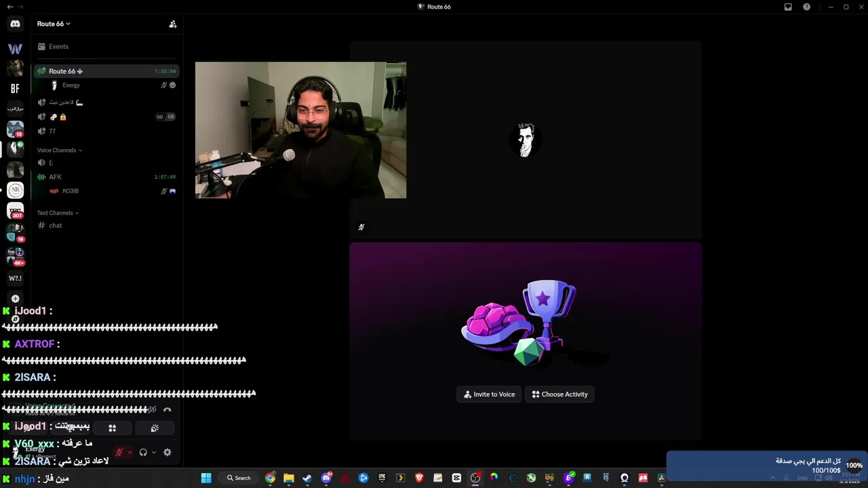The image size is (868, 488).
Task: Join the {: voice channel
Action: click(x=106, y=163)
